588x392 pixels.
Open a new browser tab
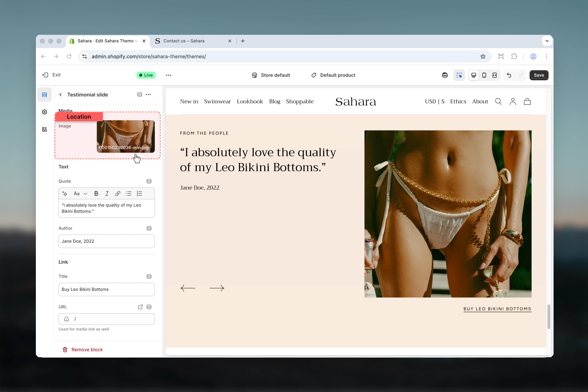243,41
